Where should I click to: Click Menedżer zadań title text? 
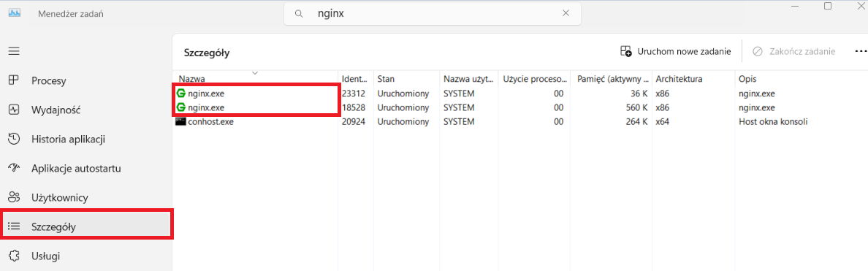(x=71, y=14)
